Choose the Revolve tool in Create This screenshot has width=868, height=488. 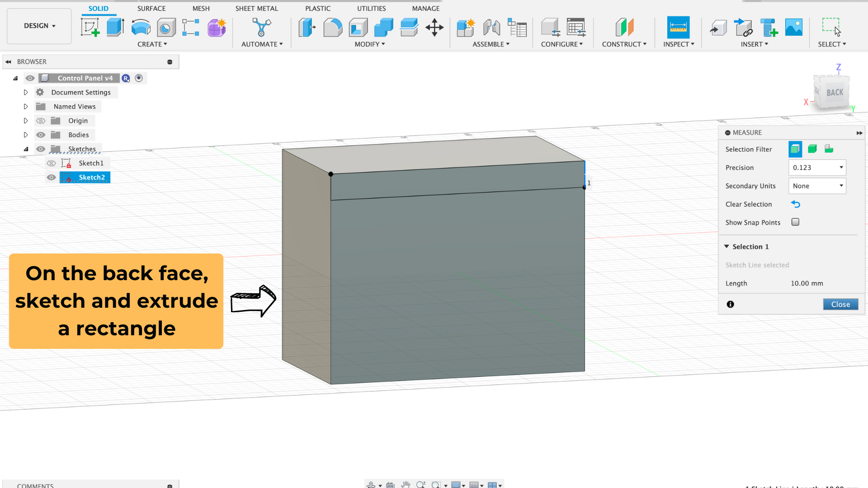click(x=141, y=28)
